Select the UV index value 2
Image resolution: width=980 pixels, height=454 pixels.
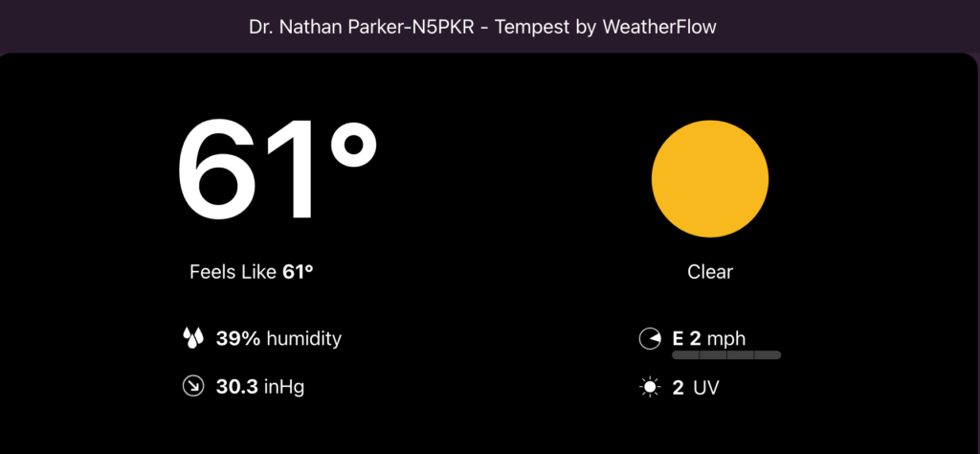(x=679, y=388)
